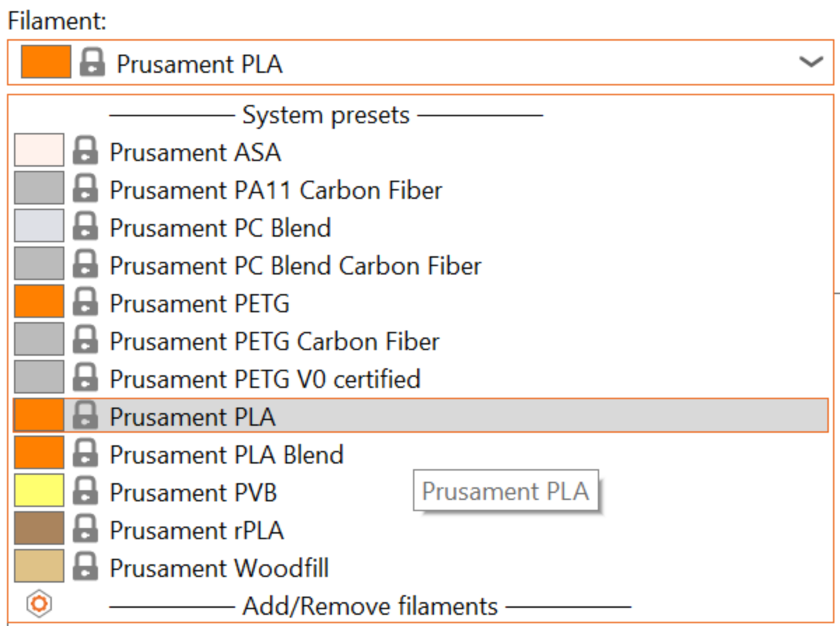
Task: Collapse the Filament dropdown with chevron arrow
Action: (811, 62)
